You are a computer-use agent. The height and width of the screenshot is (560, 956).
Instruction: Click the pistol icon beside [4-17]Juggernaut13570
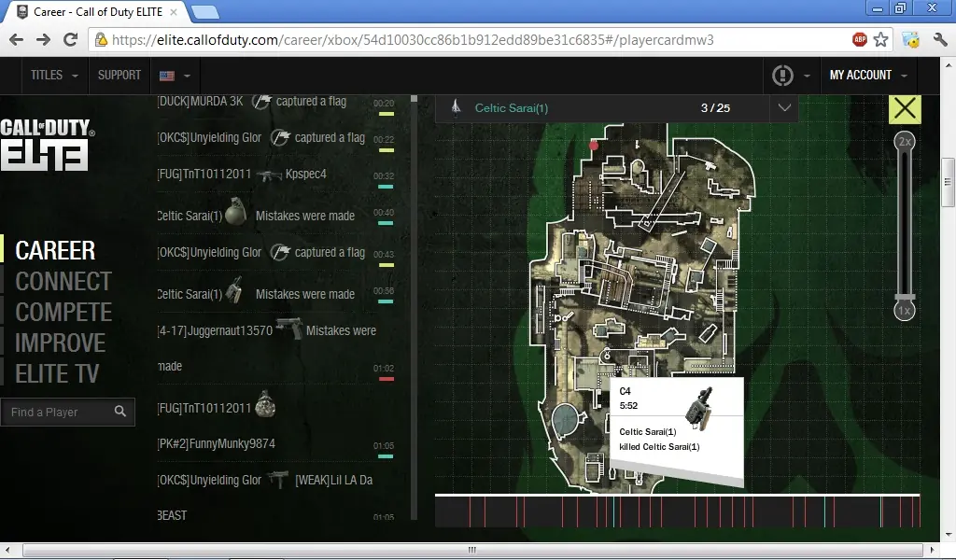pos(289,328)
